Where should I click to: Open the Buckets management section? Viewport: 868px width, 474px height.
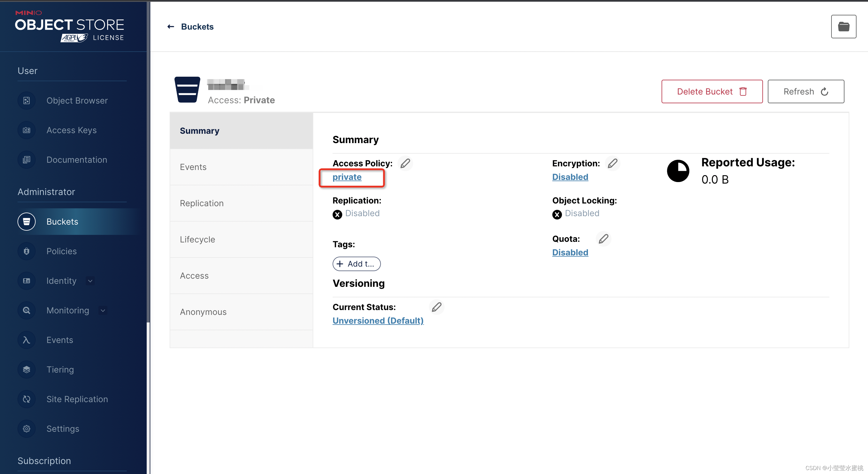(x=62, y=221)
